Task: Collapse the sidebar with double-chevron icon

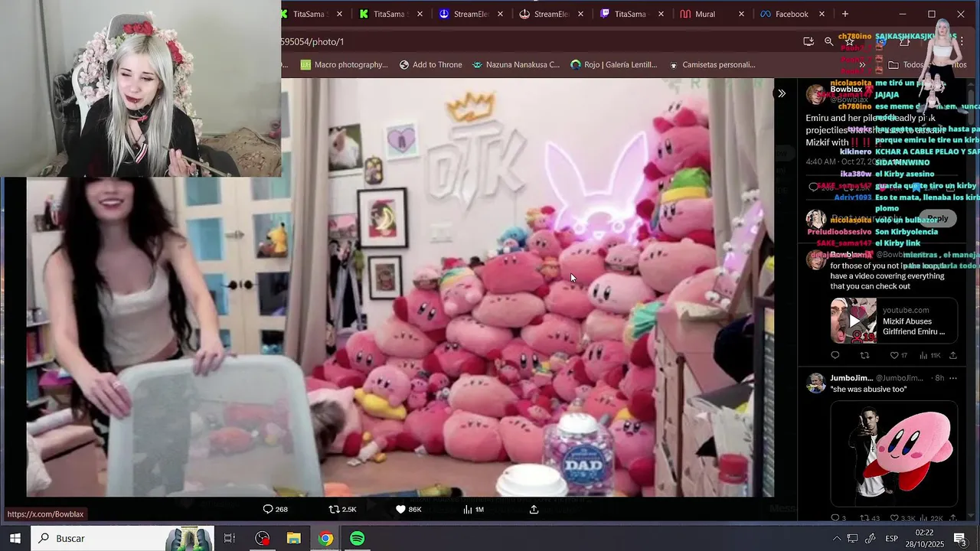Action: coord(782,93)
